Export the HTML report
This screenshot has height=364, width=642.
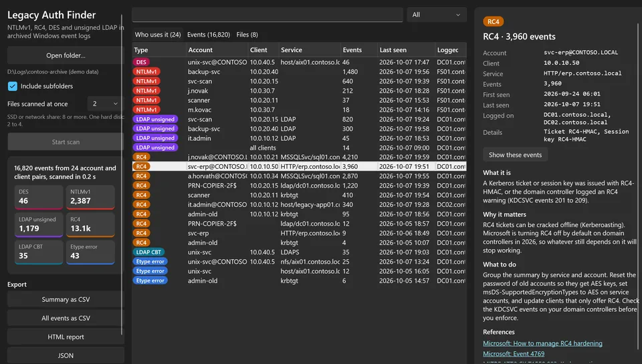66,337
